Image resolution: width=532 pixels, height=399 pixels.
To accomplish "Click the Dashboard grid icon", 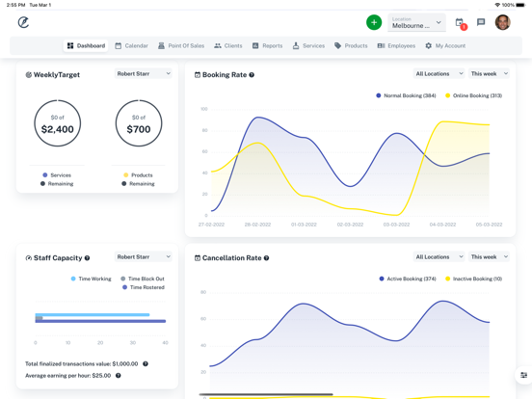I will (x=70, y=46).
